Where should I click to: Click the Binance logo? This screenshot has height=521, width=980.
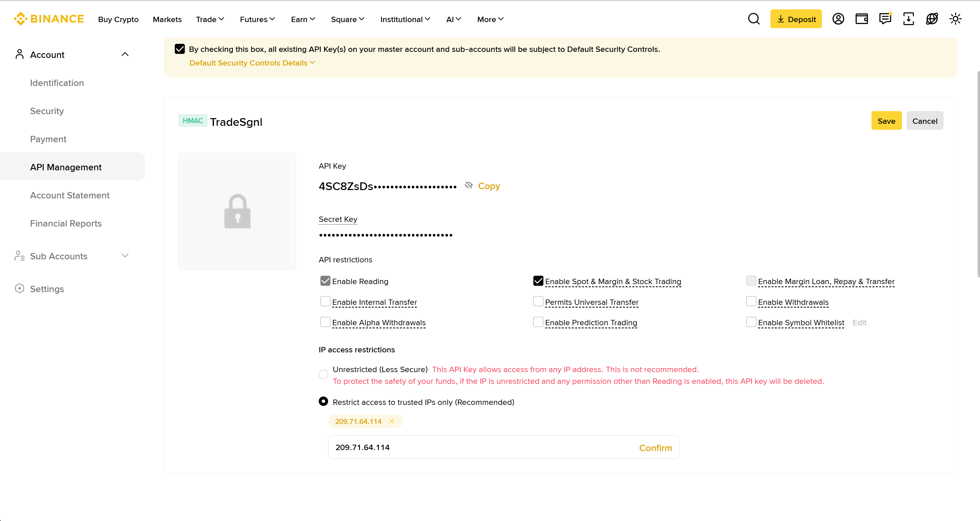coord(49,19)
